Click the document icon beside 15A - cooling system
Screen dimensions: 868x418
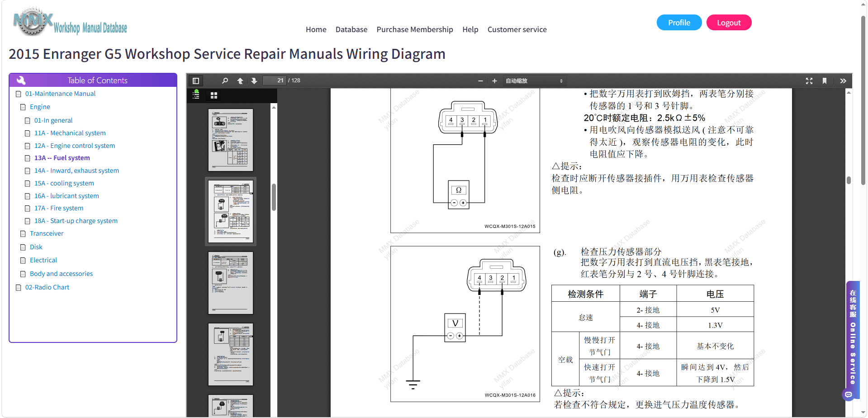pos(28,184)
